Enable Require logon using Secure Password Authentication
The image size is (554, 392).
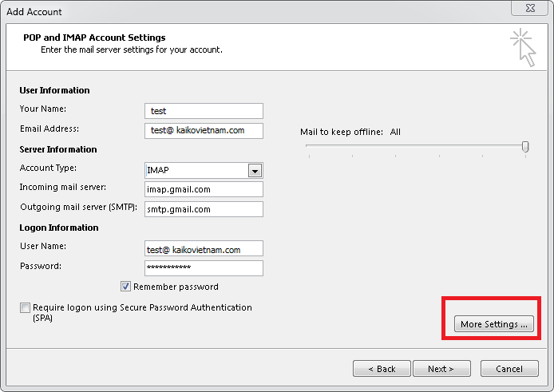tap(26, 308)
